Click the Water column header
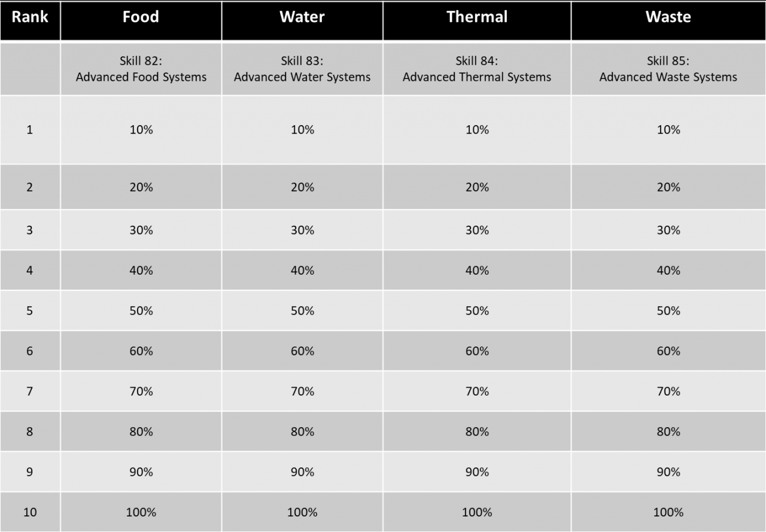 (302, 17)
